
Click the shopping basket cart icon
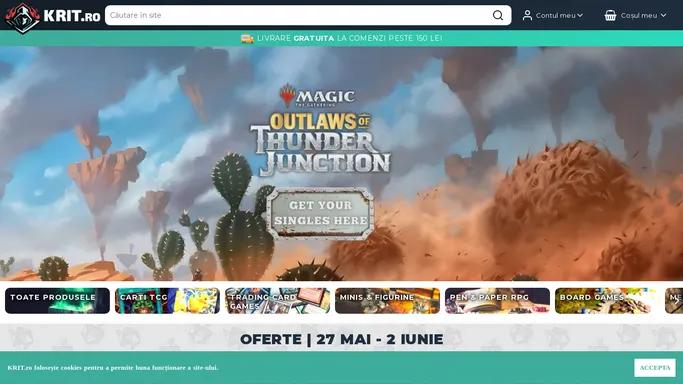tap(610, 15)
